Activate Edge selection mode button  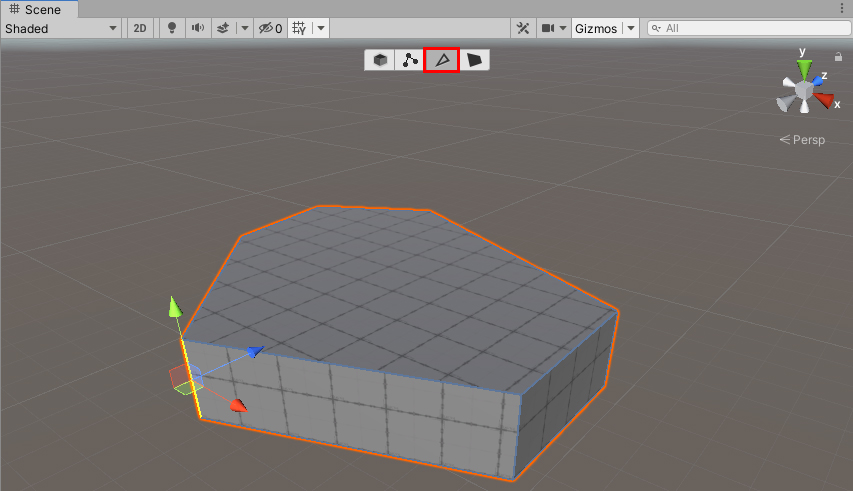click(441, 60)
